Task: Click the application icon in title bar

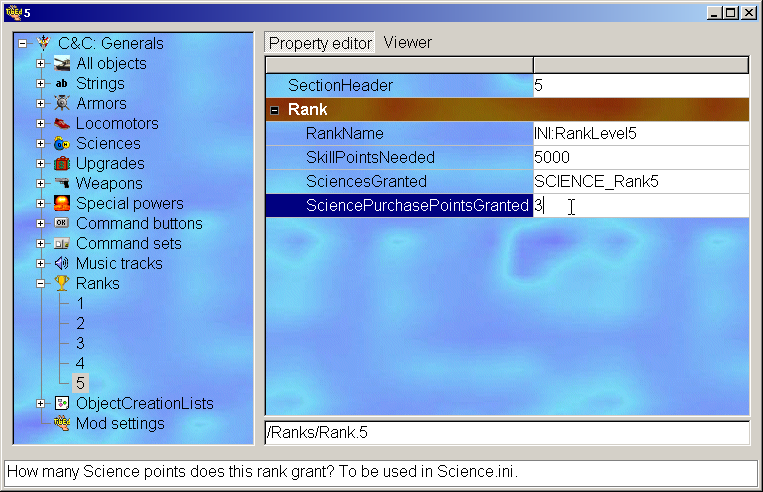Action: pos(13,12)
